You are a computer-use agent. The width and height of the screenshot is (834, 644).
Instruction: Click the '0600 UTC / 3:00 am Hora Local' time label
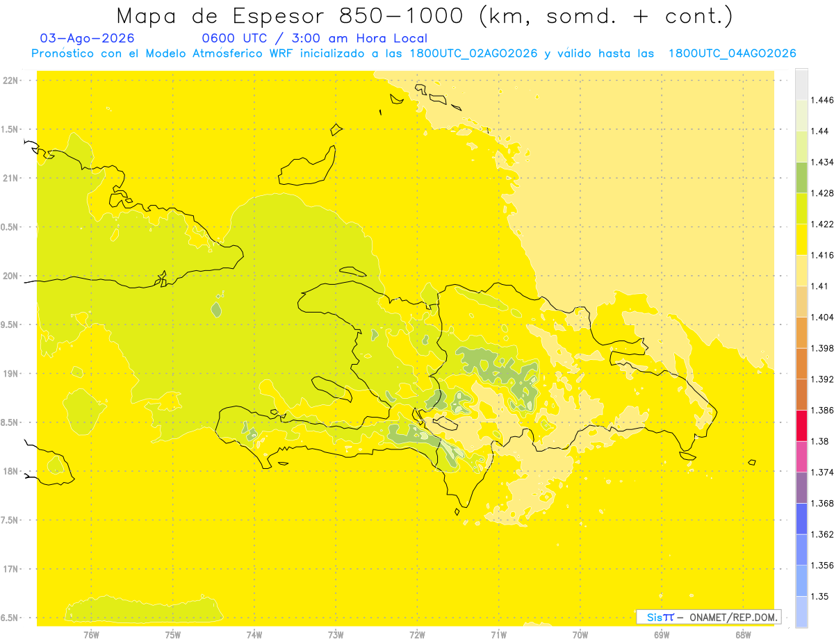click(314, 38)
